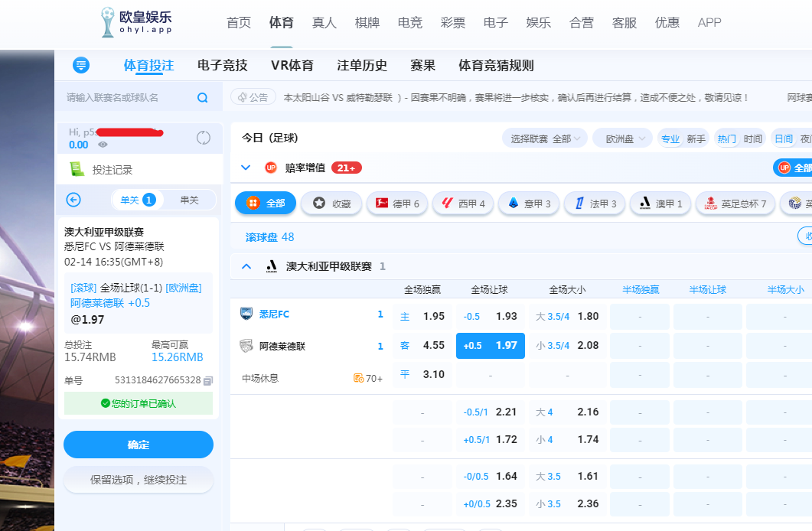This screenshot has width=812, height=531.
Task: Click the blue 确定 button
Action: point(139,445)
